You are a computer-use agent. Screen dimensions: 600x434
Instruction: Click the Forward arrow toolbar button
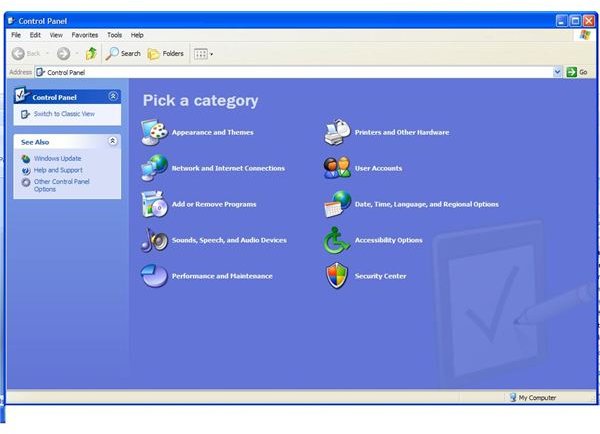[64, 54]
